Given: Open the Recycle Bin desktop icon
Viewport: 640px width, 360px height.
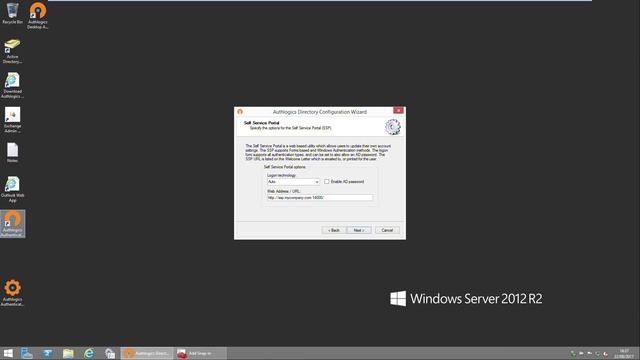Looking at the screenshot, I should pyautogui.click(x=12, y=13).
